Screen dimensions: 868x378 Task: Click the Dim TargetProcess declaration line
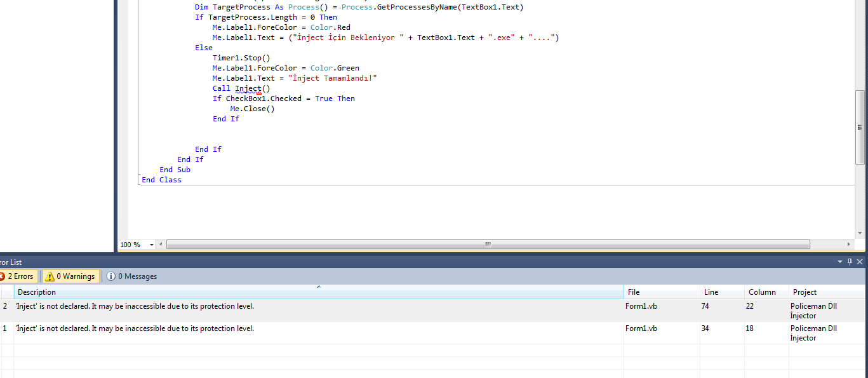coord(359,7)
